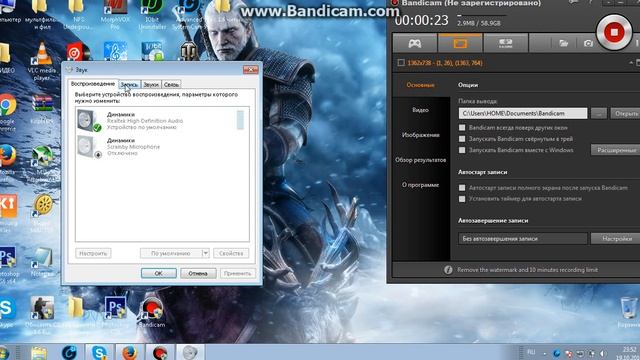The image size is (640, 360).
Task: Open Видео section in Bandicam sidebar
Action: pyautogui.click(x=420, y=110)
